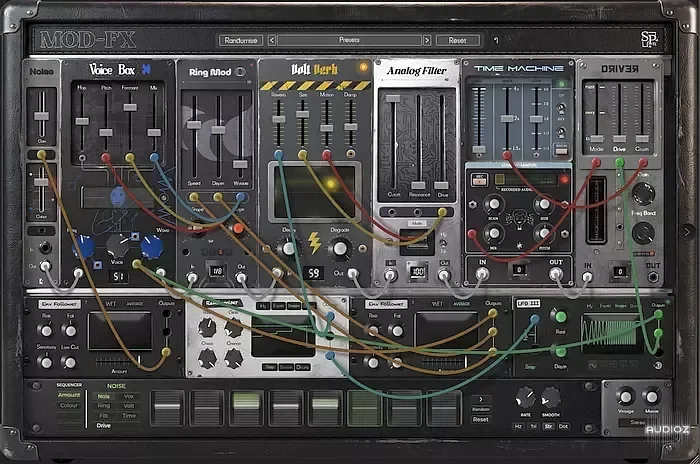Select sine waveform in LFO III

[x=594, y=365]
